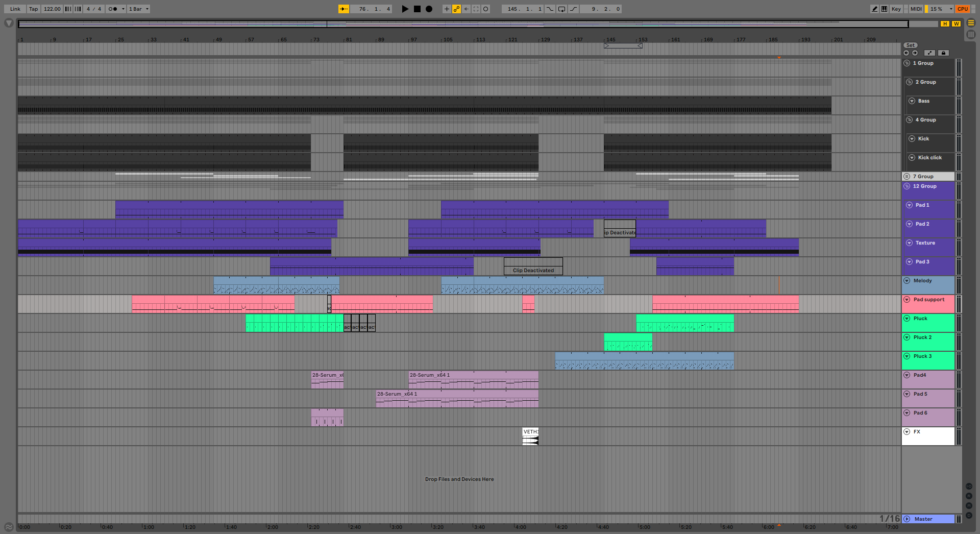
Task: Click the Session Record circle button
Action: pyautogui.click(x=486, y=9)
